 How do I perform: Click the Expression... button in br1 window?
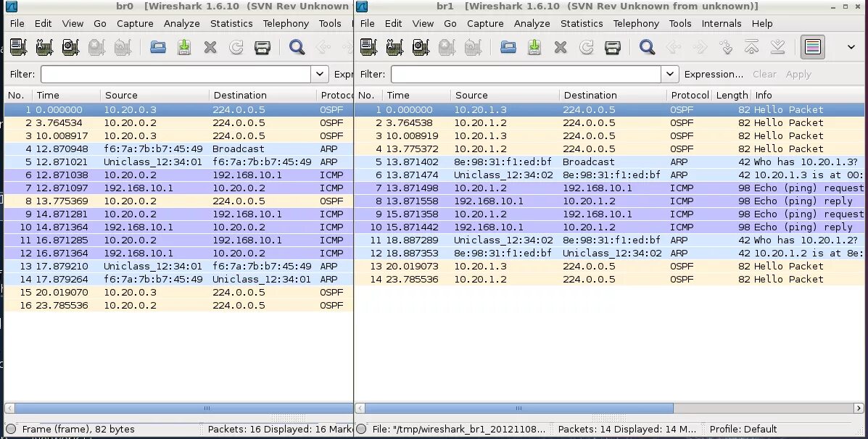(714, 74)
